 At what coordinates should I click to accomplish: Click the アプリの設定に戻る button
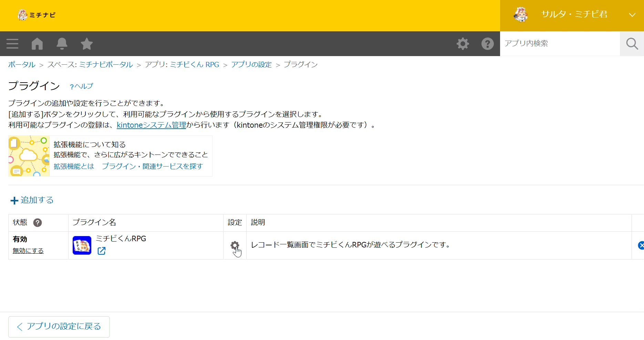59,327
